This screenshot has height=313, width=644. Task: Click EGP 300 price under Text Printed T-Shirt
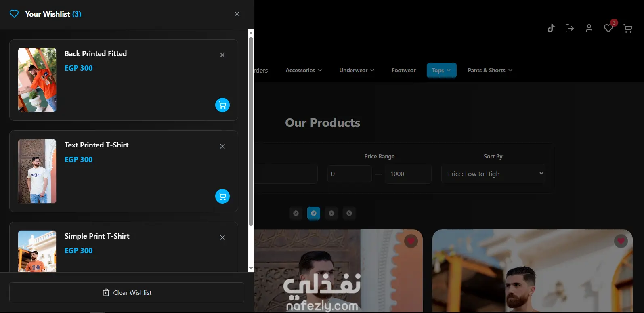click(x=79, y=160)
